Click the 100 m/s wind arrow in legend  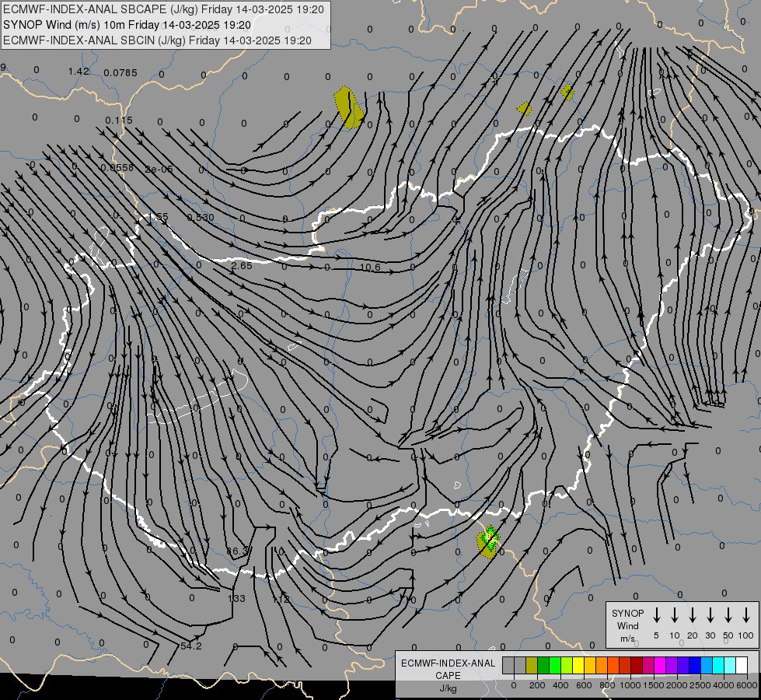[x=746, y=615]
